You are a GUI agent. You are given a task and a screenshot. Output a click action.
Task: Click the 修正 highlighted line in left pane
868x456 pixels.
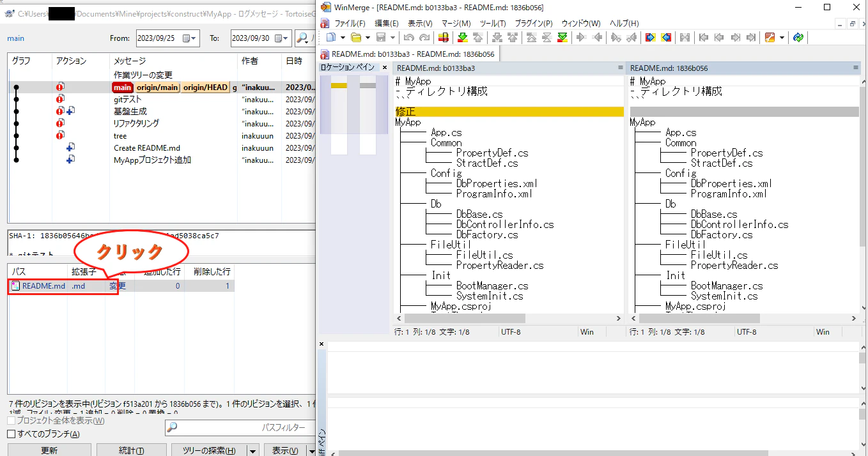coord(509,112)
